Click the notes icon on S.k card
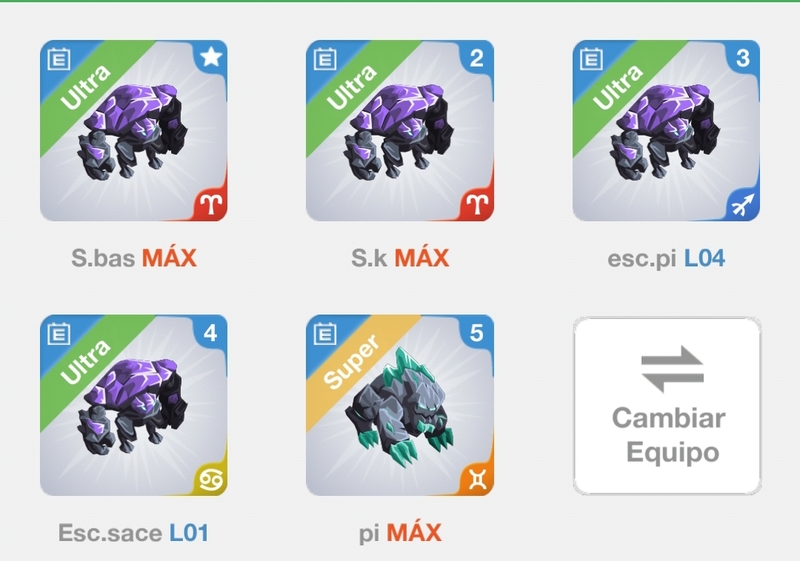 pos(324,59)
